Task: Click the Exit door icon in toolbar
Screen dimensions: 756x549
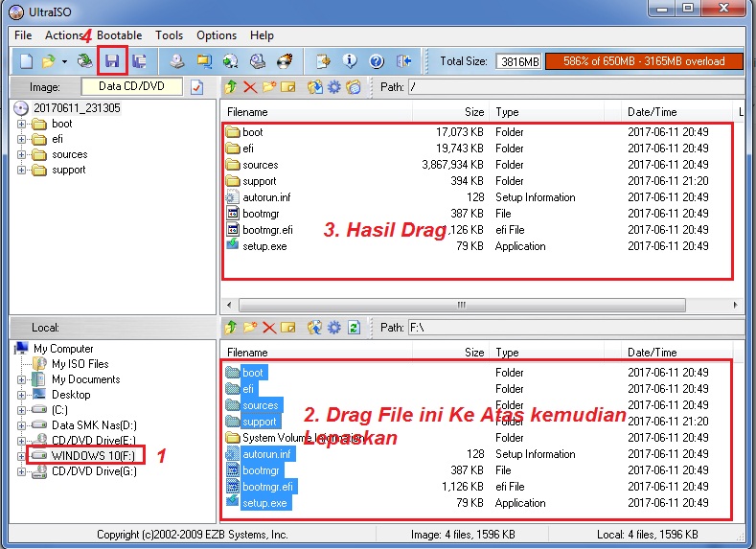Action: [x=403, y=61]
